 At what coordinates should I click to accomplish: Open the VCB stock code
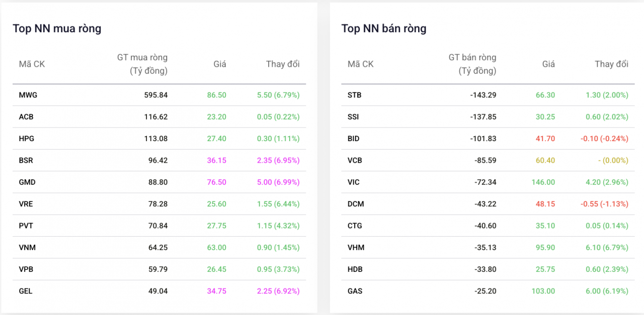[355, 160]
